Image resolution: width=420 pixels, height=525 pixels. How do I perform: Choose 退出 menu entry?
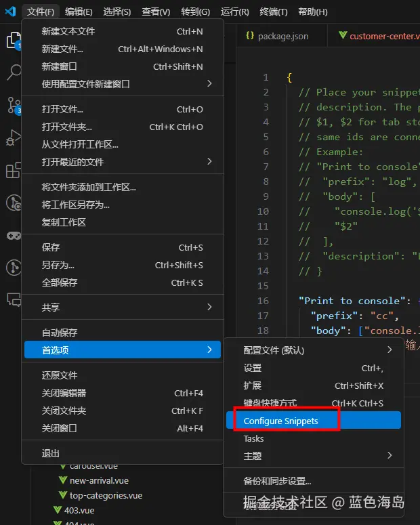click(x=123, y=453)
